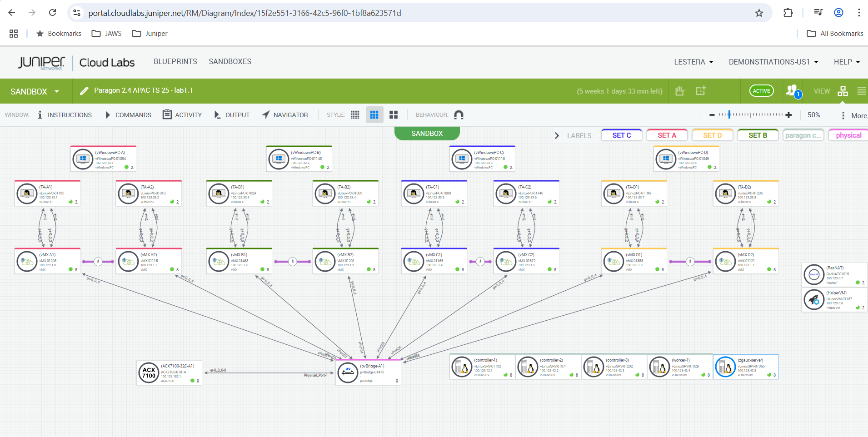This screenshot has width=868, height=437.
Task: Click the pvBridge-A1 node icon
Action: click(348, 372)
